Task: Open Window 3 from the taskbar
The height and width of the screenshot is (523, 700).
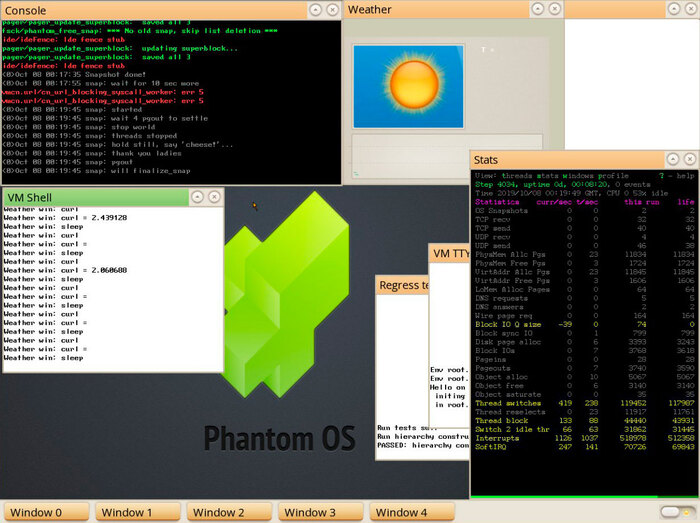Action: pos(319,512)
